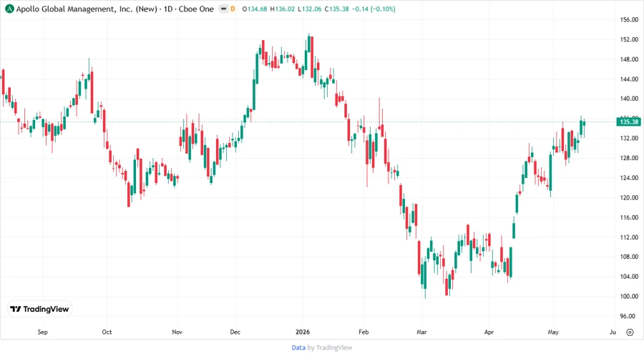Click the low value L132.06
Screen dimensions: 644x356
point(310,9)
